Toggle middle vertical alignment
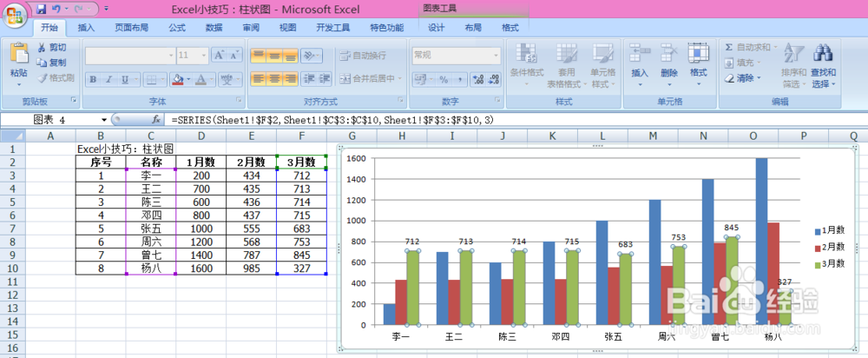Viewport: 868px width, 358px height. coord(274,56)
